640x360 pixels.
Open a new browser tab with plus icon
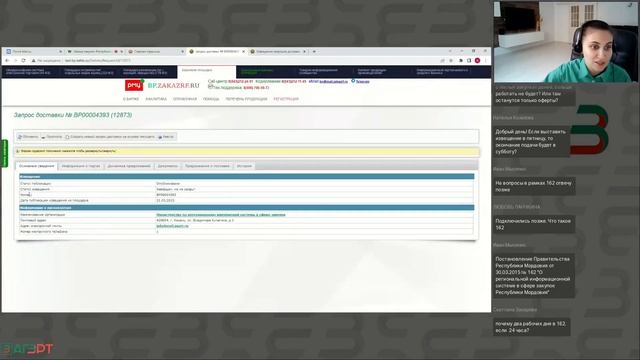[x=314, y=52]
